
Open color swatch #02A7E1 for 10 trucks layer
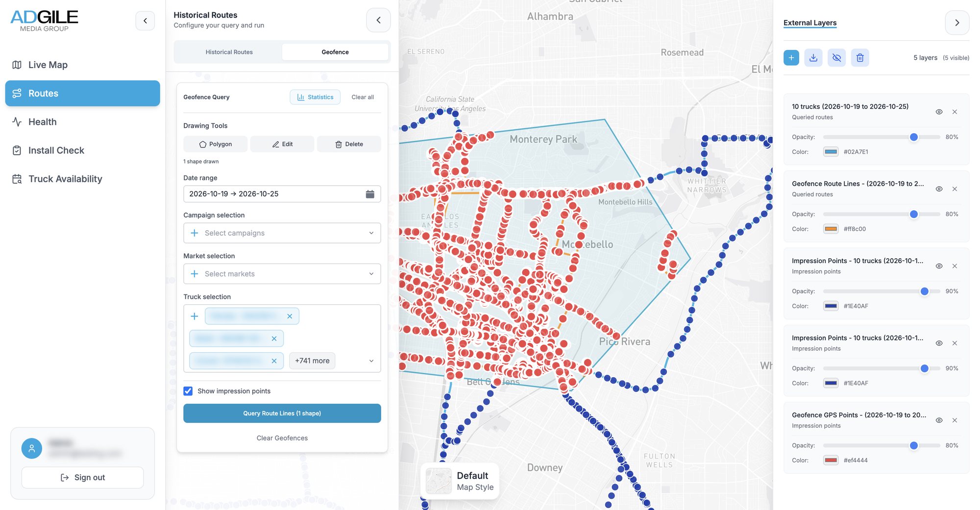tap(831, 152)
